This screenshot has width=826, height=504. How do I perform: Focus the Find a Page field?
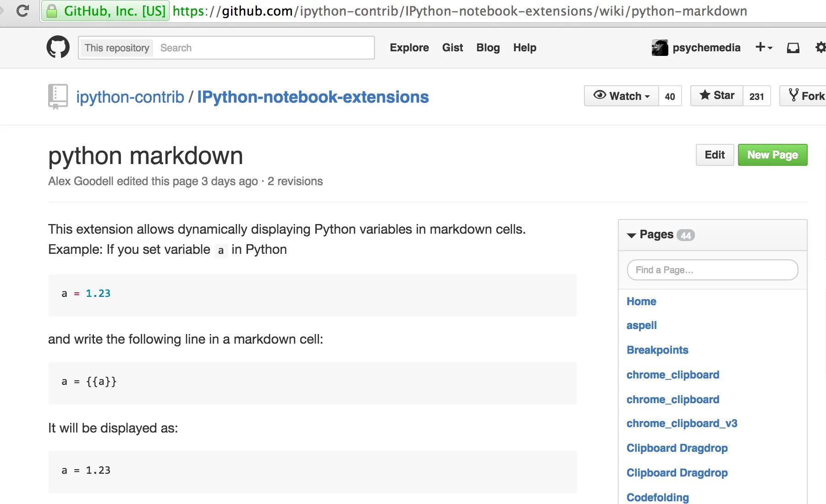tap(712, 270)
